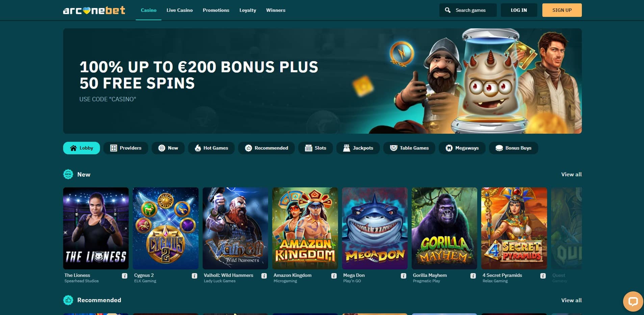644x315 pixels.
Task: Show info for Gorilla Mayhem game
Action: (473, 276)
